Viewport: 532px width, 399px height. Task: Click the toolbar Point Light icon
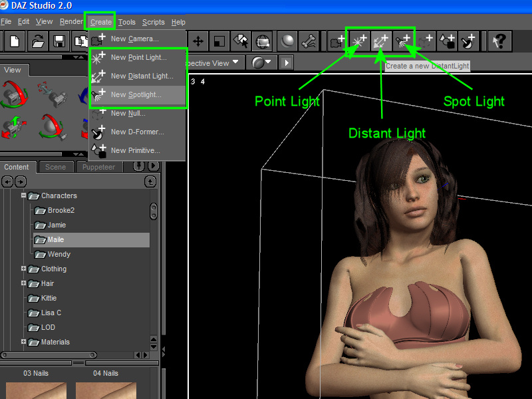click(359, 42)
